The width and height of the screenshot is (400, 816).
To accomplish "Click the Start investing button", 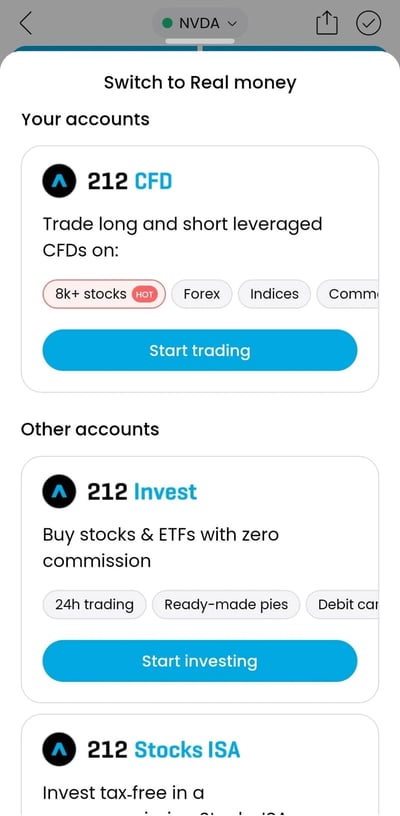I will (x=200, y=661).
